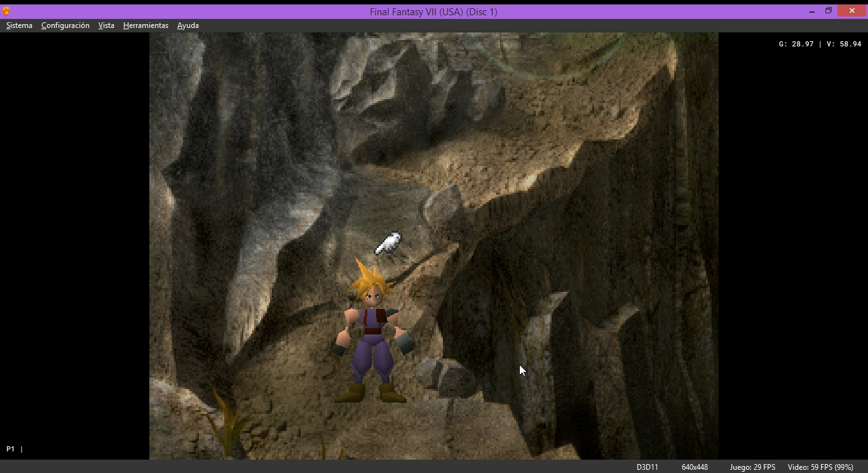Open the Herramientas menu
This screenshot has width=868, height=473.
coord(146,25)
